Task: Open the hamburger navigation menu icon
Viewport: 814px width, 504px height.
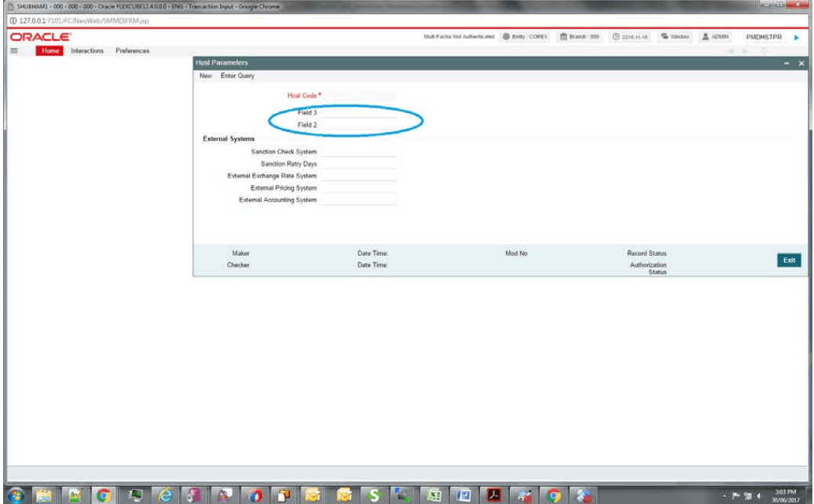Action: (x=14, y=51)
